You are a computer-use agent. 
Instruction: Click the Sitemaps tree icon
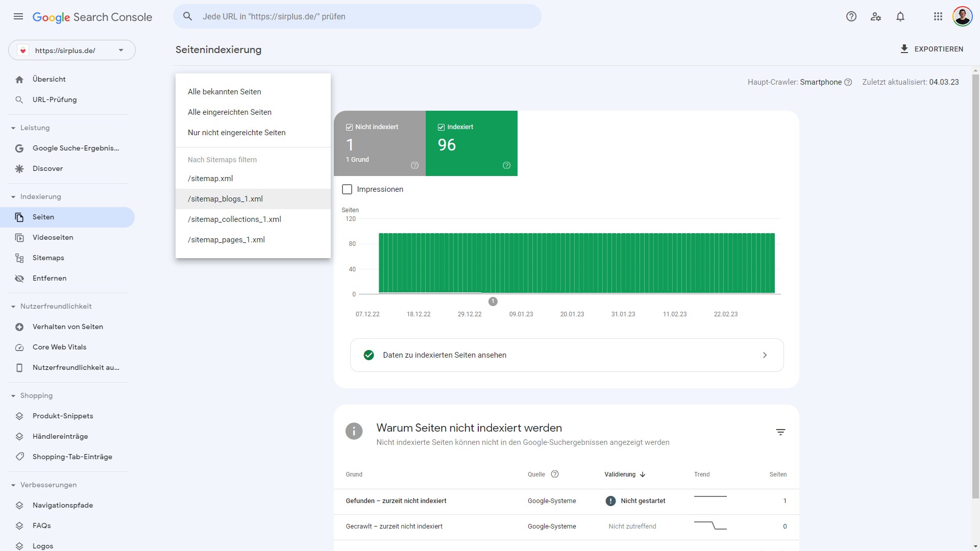(19, 258)
